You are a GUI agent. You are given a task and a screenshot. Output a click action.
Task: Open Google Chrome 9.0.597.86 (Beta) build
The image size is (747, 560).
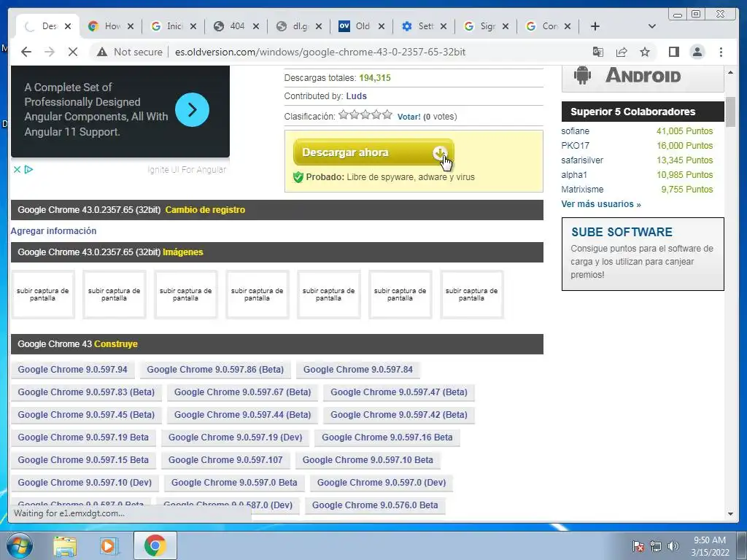click(215, 370)
